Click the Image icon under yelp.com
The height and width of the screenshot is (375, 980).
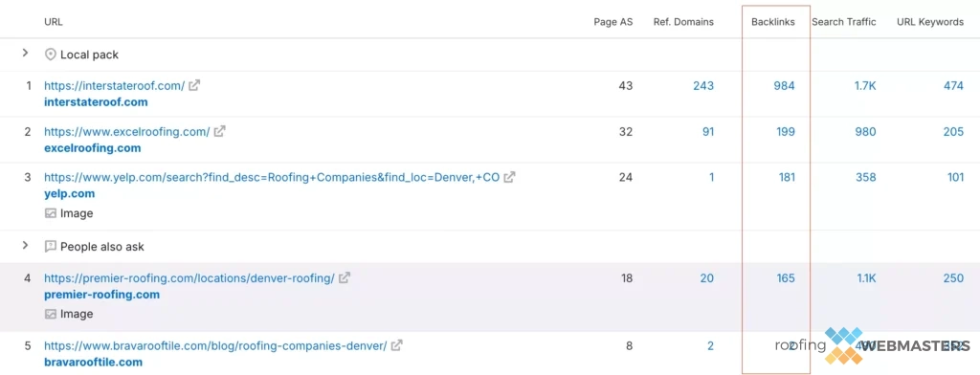(x=51, y=213)
